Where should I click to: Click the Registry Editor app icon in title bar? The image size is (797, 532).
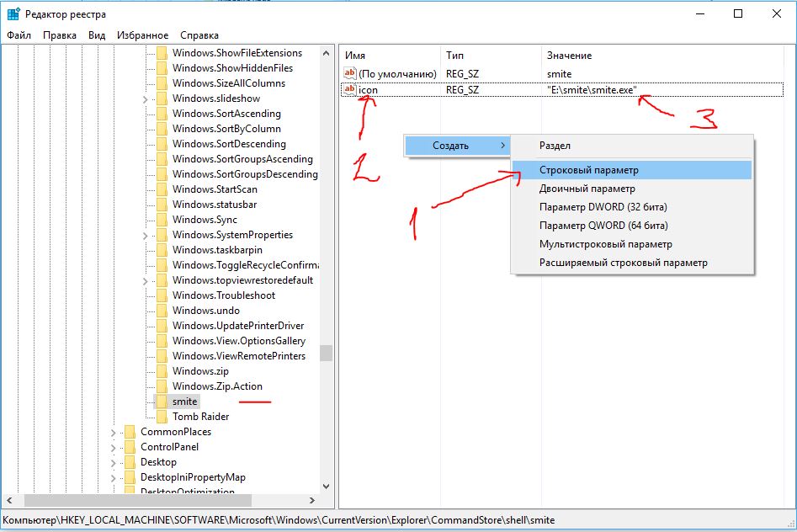tap(13, 13)
